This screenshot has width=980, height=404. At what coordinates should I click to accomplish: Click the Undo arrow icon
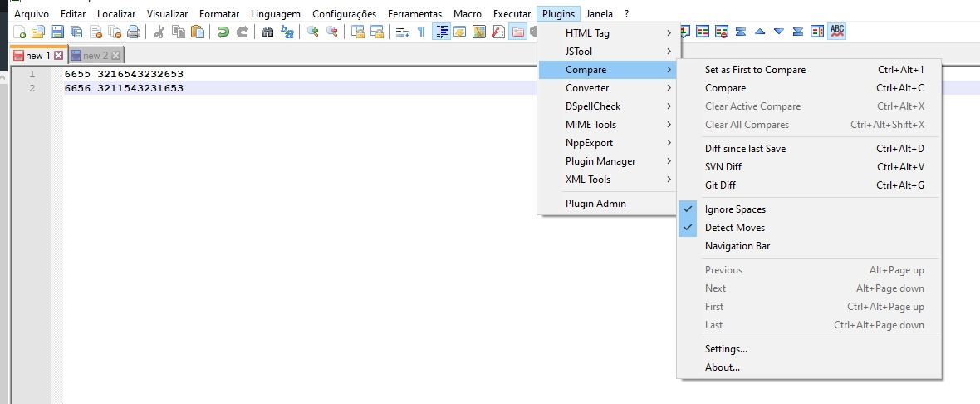click(x=223, y=32)
